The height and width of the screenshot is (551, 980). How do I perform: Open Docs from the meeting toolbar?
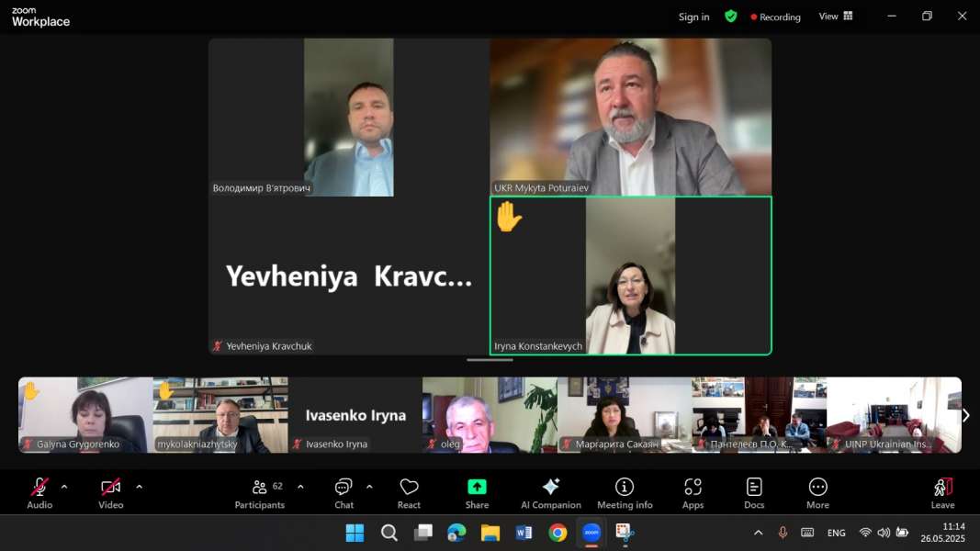(x=754, y=488)
